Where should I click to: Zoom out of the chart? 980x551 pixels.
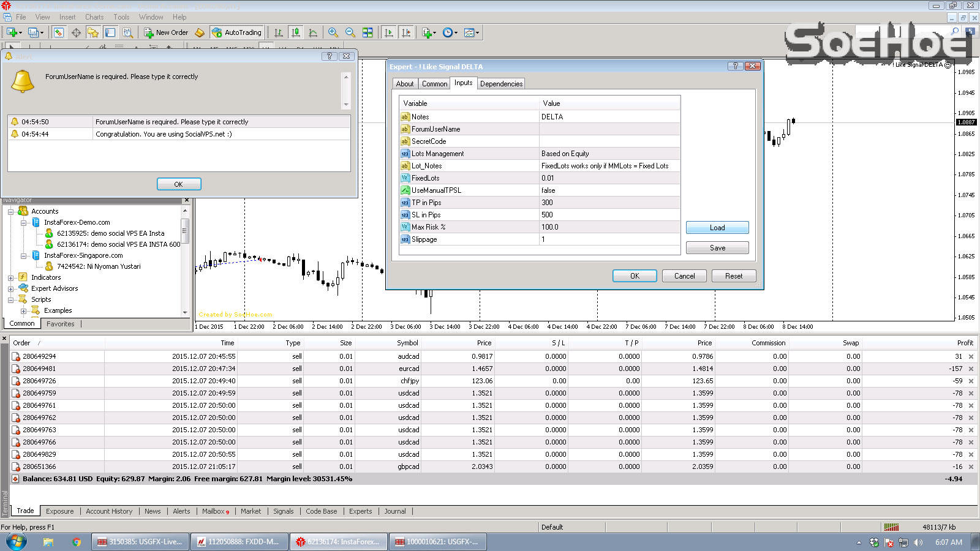(x=350, y=32)
